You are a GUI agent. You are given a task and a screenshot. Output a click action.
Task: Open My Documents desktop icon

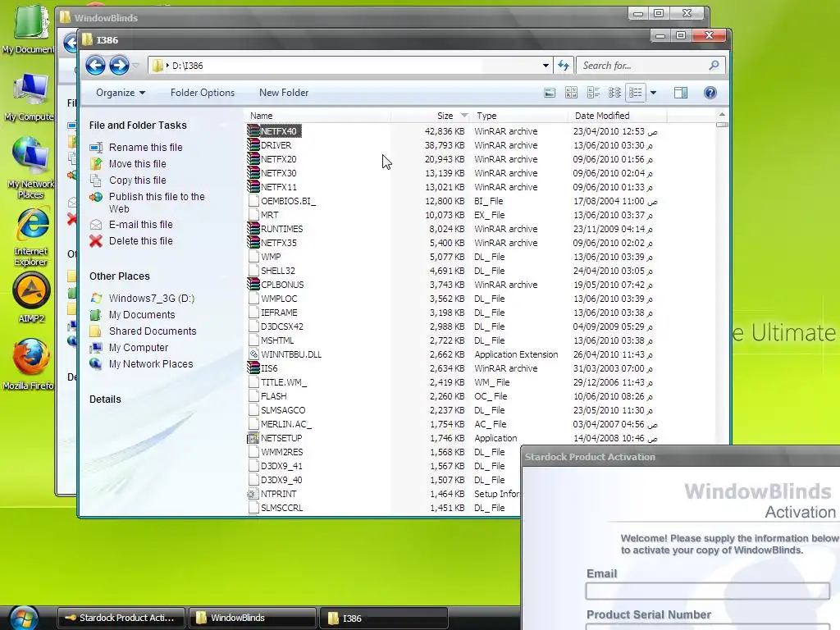[x=28, y=28]
